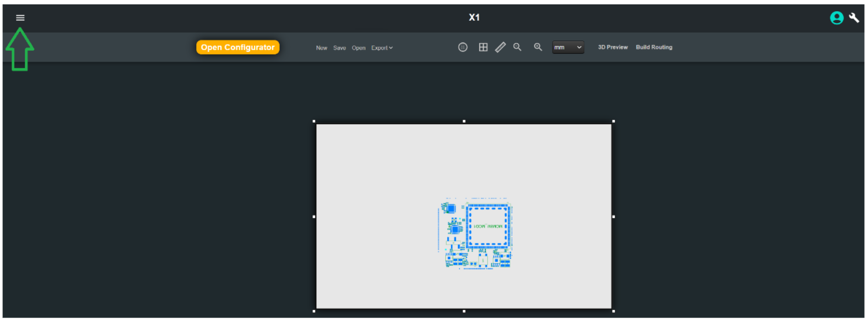Click Build Routing
Viewport: 868px width, 320px height.
pos(654,47)
